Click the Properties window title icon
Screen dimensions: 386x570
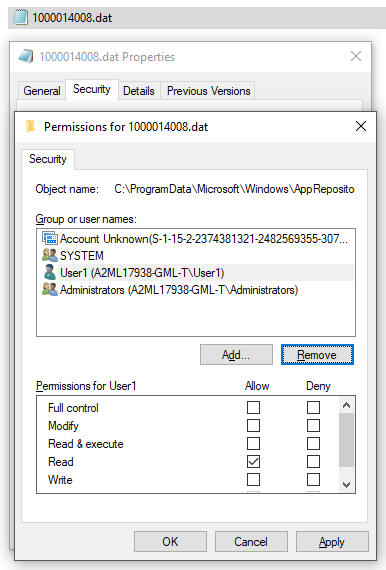[26, 56]
